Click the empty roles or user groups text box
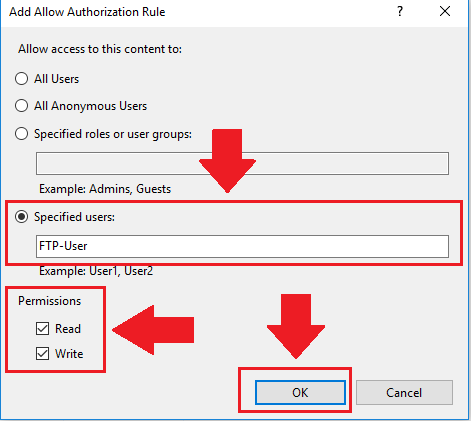 [x=242, y=163]
